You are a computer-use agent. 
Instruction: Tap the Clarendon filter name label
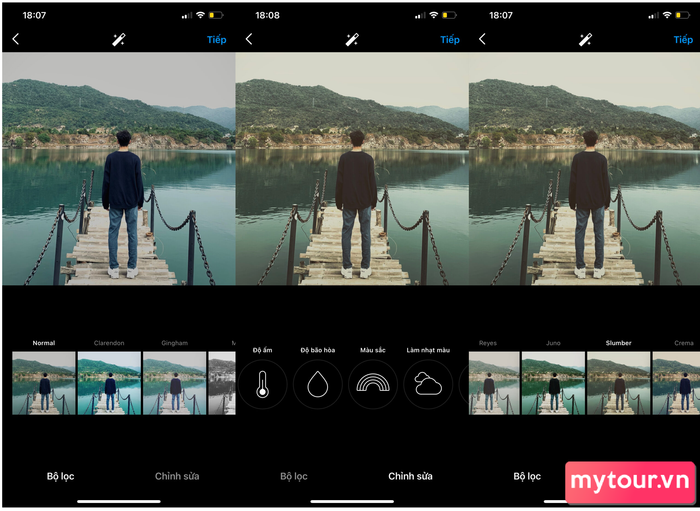tap(109, 343)
